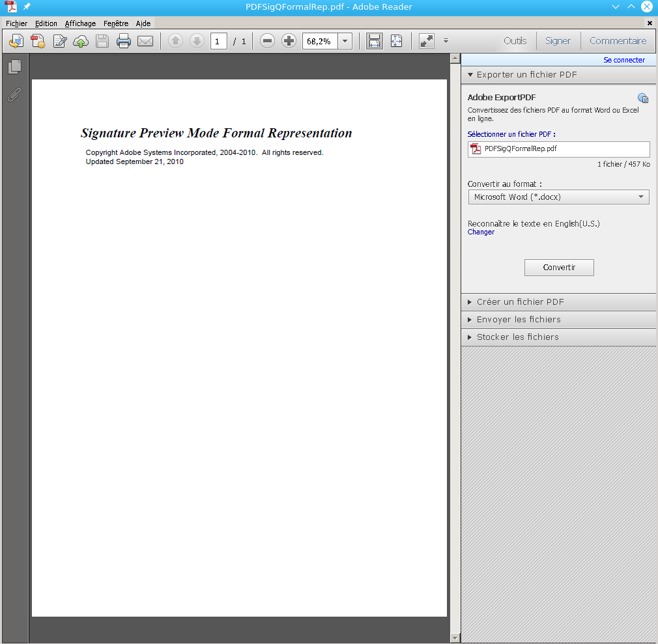The height and width of the screenshot is (644, 658).
Task: Collapse the Exporter un fichier PDF section
Action: pos(558,75)
